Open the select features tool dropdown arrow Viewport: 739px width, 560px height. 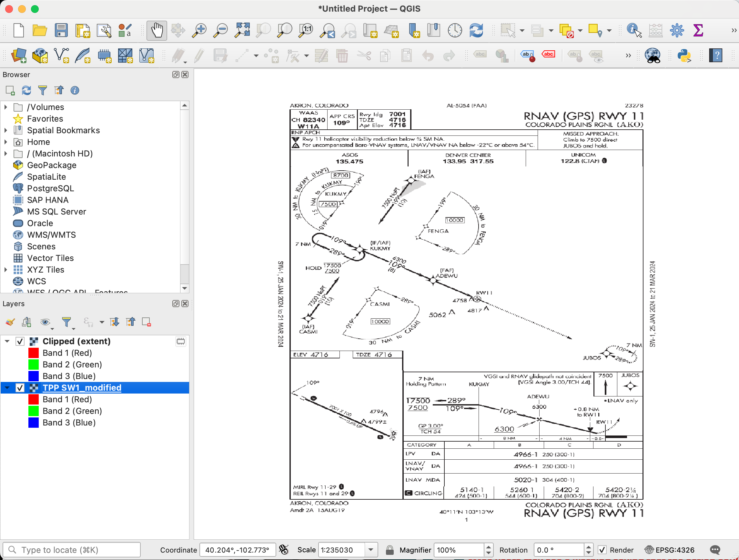(522, 30)
